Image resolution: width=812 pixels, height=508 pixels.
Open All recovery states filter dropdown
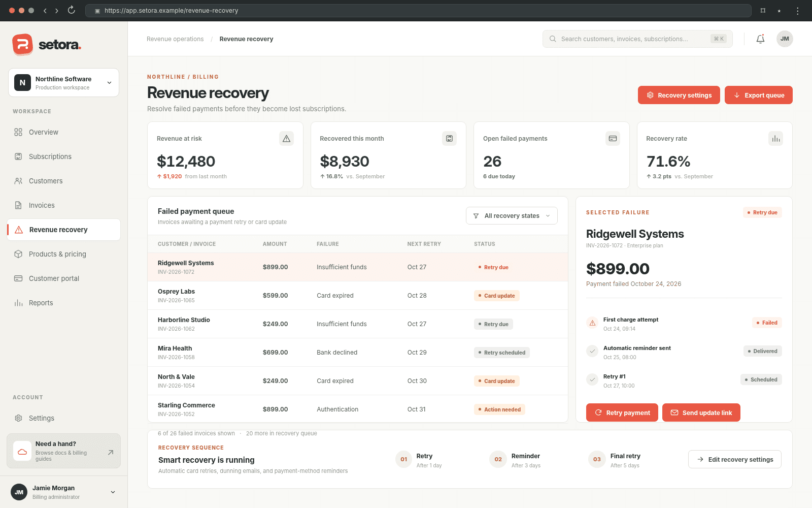point(512,216)
